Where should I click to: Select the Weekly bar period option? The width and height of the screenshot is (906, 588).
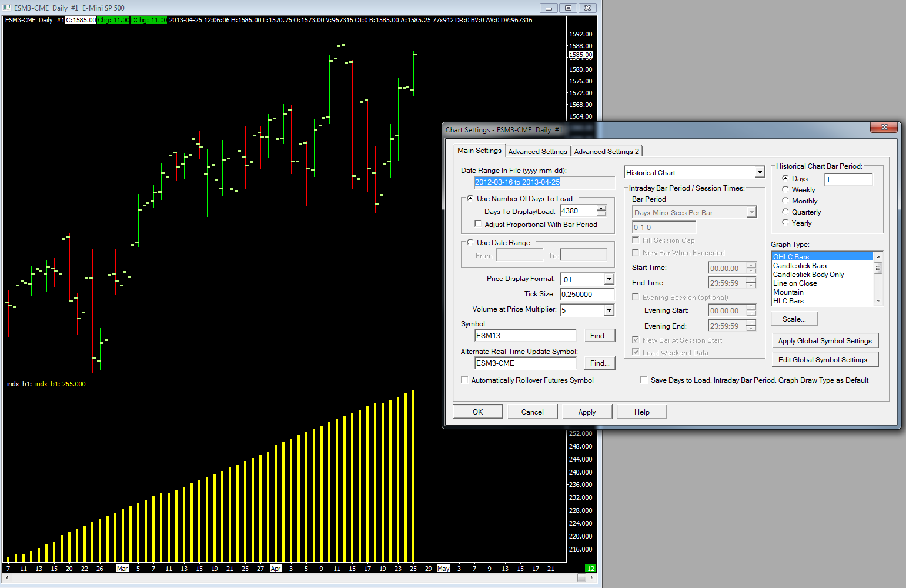(785, 189)
